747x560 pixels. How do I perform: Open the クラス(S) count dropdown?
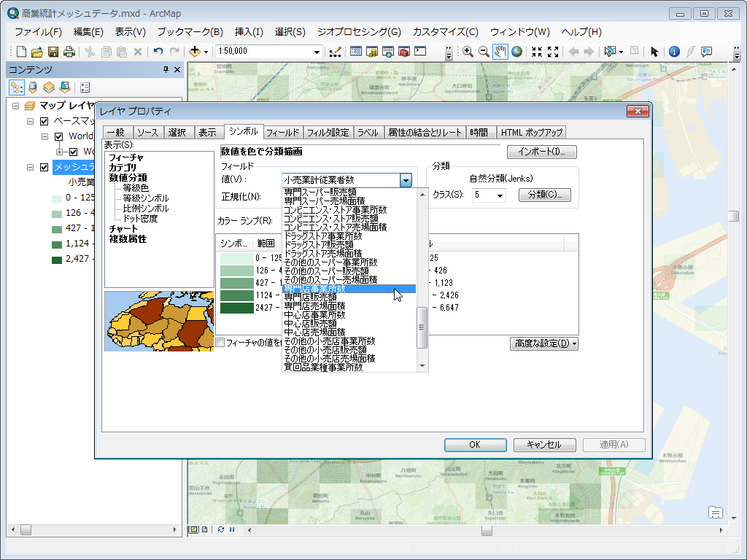click(x=500, y=195)
